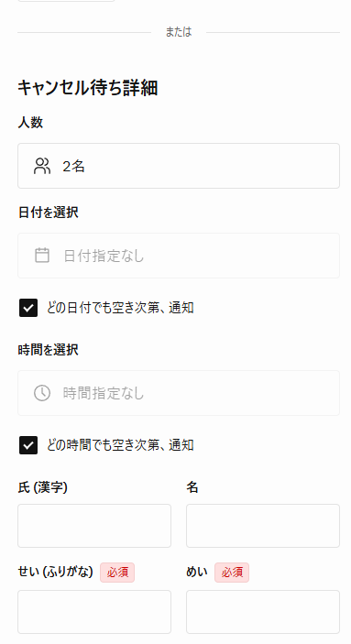This screenshot has height=644, width=351.
Task: Click the clock icon in time field
Action: point(42,393)
